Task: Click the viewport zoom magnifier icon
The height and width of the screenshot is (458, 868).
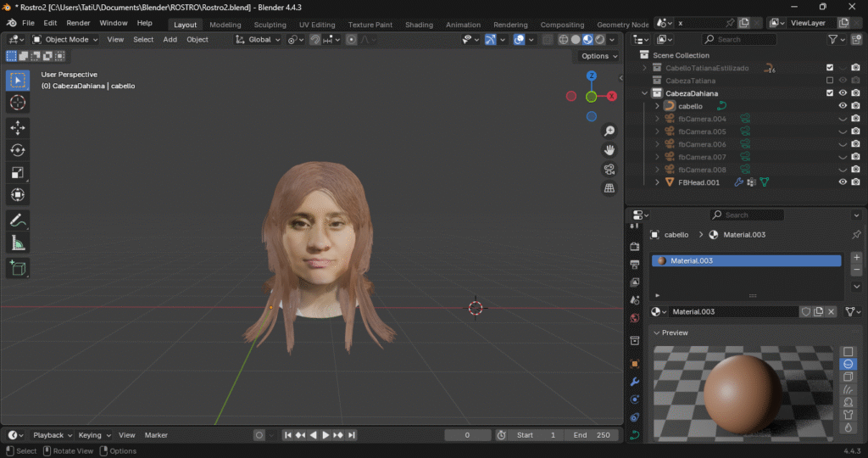Action: (609, 131)
